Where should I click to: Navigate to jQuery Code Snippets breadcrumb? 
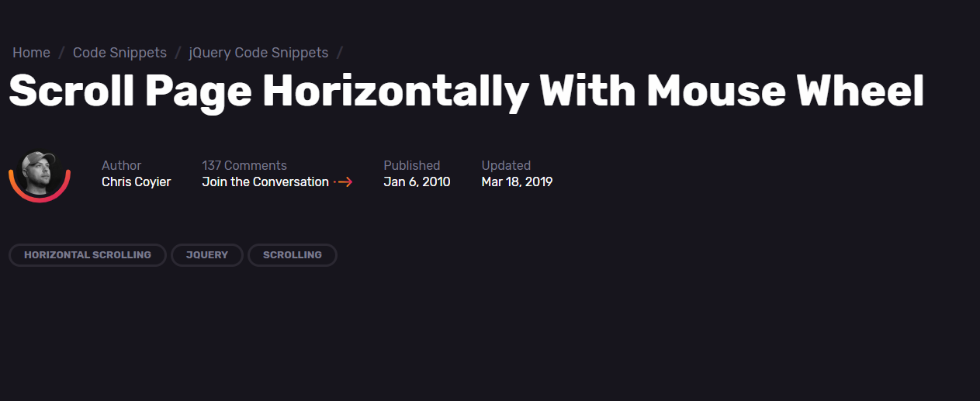[x=258, y=53]
